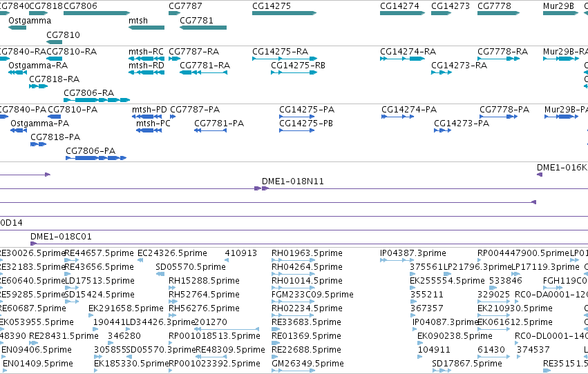Click the CG7806-RA transcript exon glyph
The width and height of the screenshot is (588, 374).
tap(97, 100)
